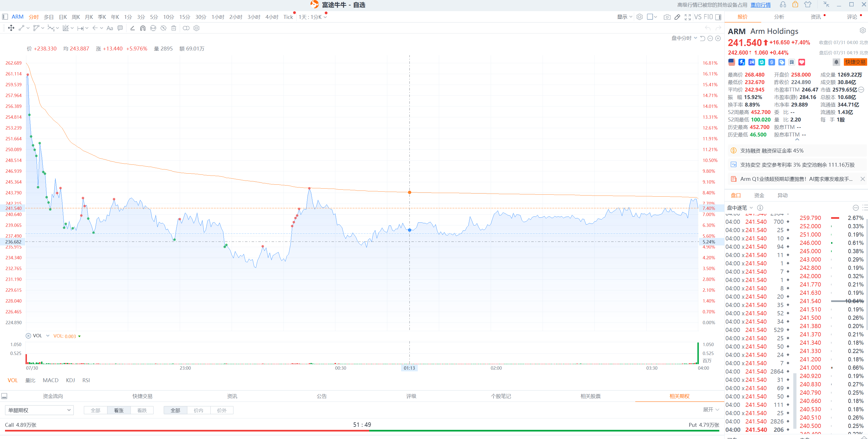Close the VOL indicator panel
This screenshot has height=439, width=868.
pyautogui.click(x=28, y=336)
